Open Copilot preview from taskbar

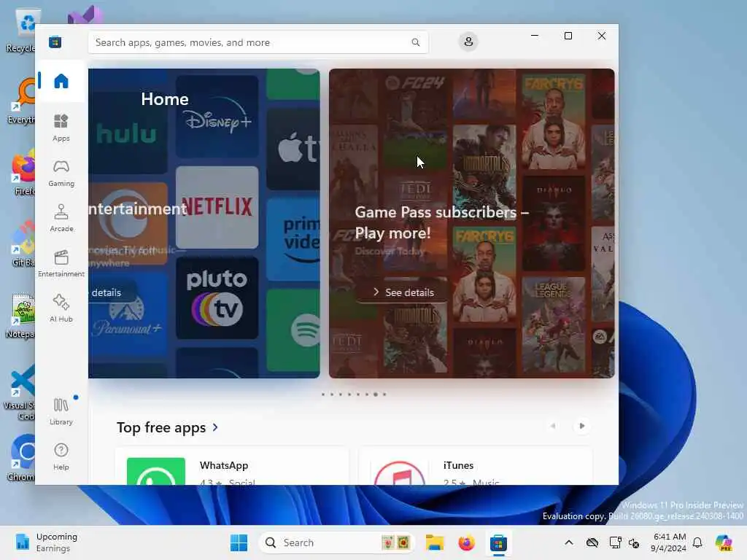[724, 542]
